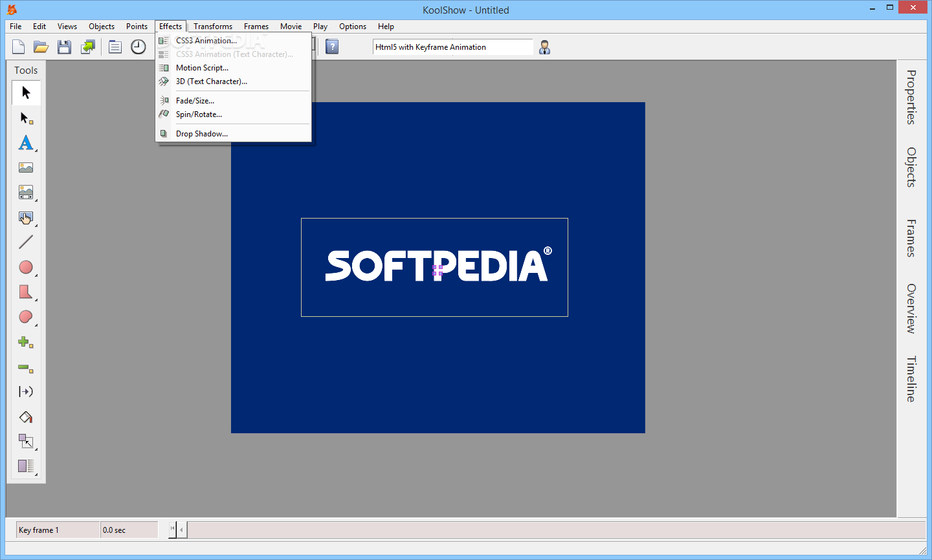
Task: Open the Edit menu
Action: click(39, 27)
